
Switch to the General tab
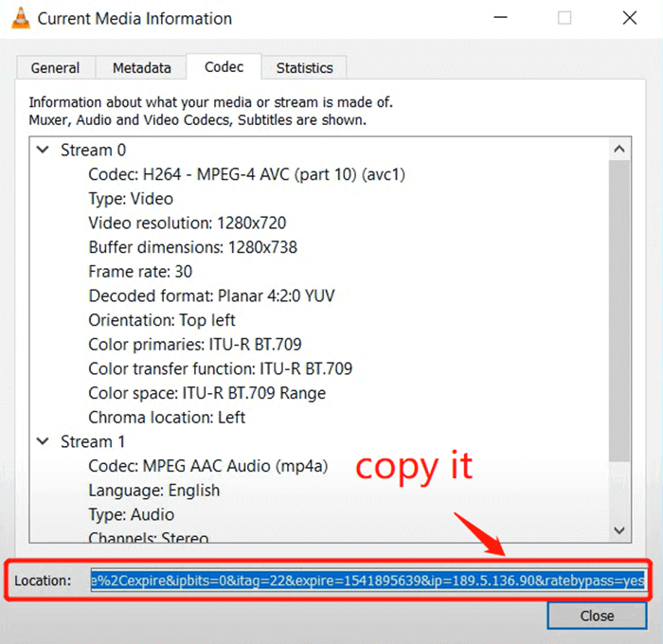tap(55, 67)
